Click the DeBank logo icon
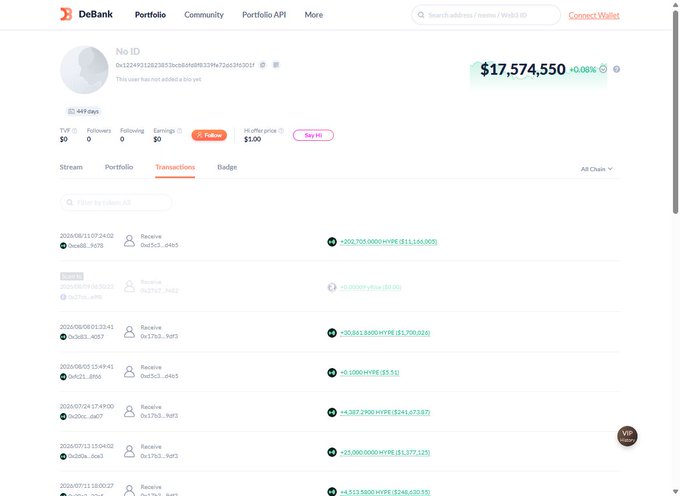Image resolution: width=680 pixels, height=496 pixels. [x=66, y=14]
